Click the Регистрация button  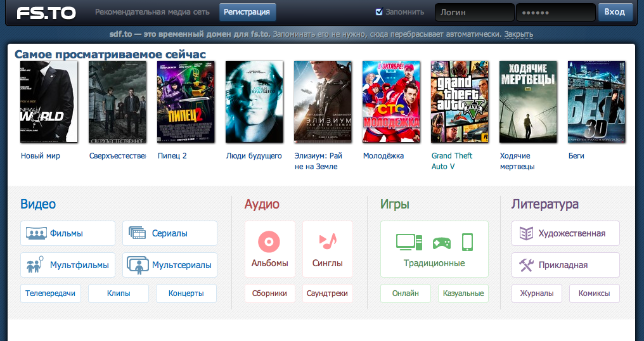tap(247, 12)
